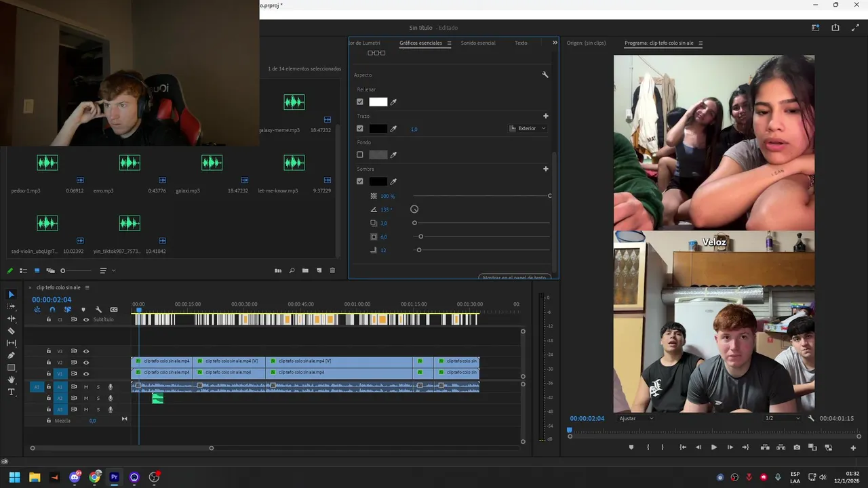Export a frame with the camera icon
The width and height of the screenshot is (868, 488).
click(797, 447)
